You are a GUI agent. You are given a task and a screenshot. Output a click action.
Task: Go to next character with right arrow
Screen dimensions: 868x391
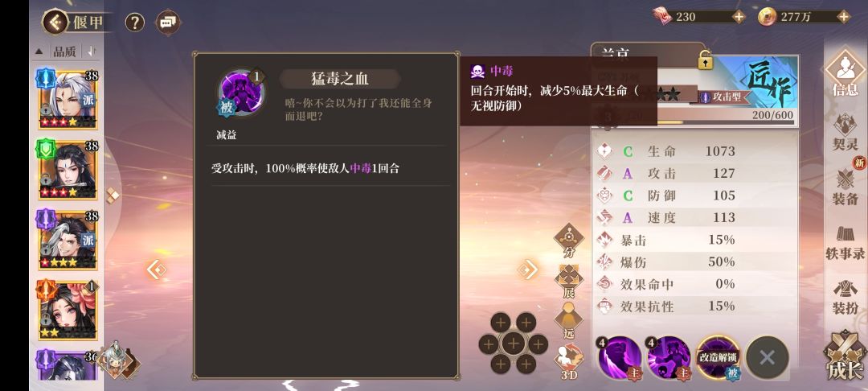click(527, 270)
